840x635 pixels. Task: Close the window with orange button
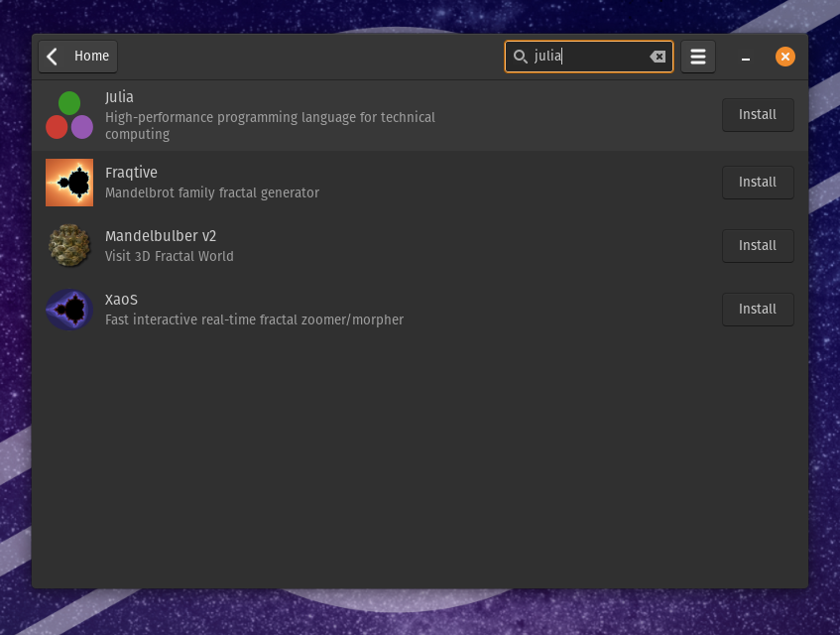click(784, 57)
